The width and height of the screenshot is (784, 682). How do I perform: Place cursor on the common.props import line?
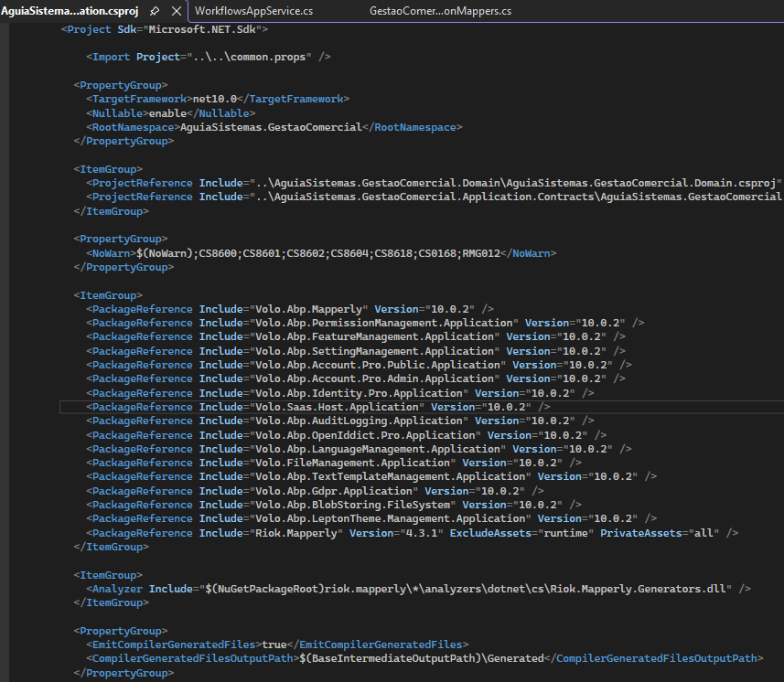209,57
